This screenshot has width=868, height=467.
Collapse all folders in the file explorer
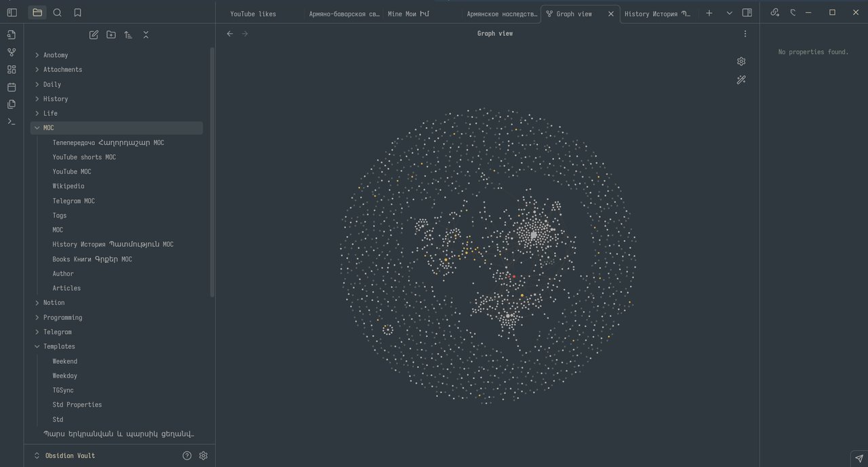pyautogui.click(x=146, y=35)
